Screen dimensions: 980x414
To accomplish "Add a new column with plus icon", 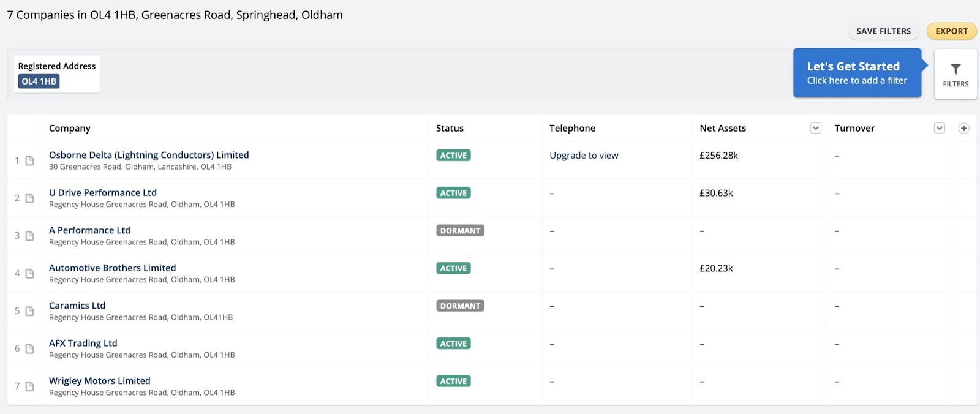I will point(963,128).
